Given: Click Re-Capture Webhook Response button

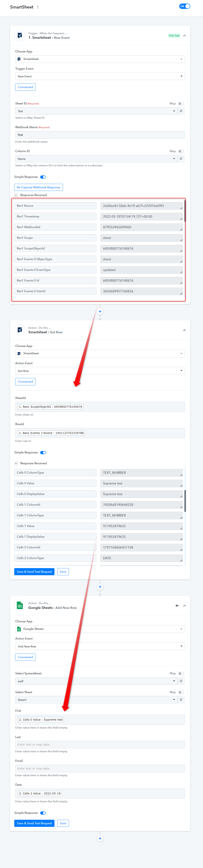Looking at the screenshot, I should tap(38, 187).
